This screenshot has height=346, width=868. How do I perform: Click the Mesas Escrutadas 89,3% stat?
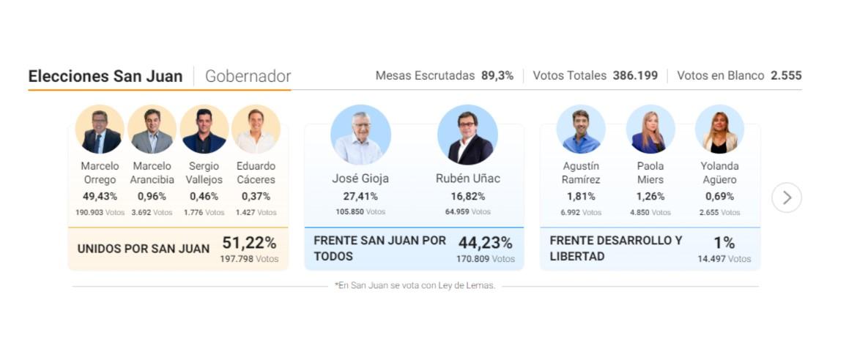click(x=444, y=75)
